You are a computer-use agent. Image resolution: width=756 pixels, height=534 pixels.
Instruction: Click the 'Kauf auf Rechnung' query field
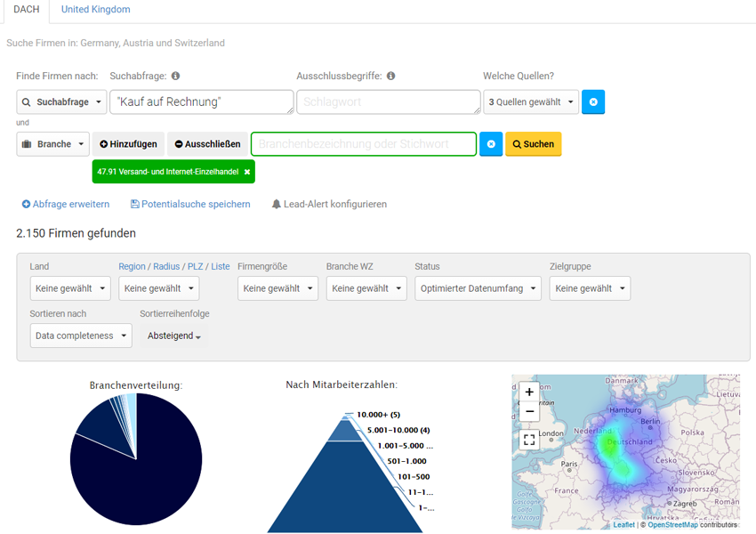click(x=202, y=101)
